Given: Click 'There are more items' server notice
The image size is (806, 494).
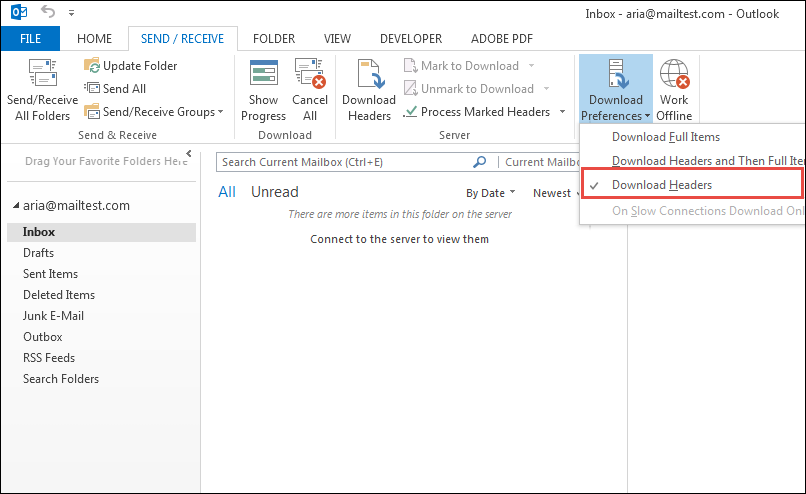Looking at the screenshot, I should (x=400, y=214).
